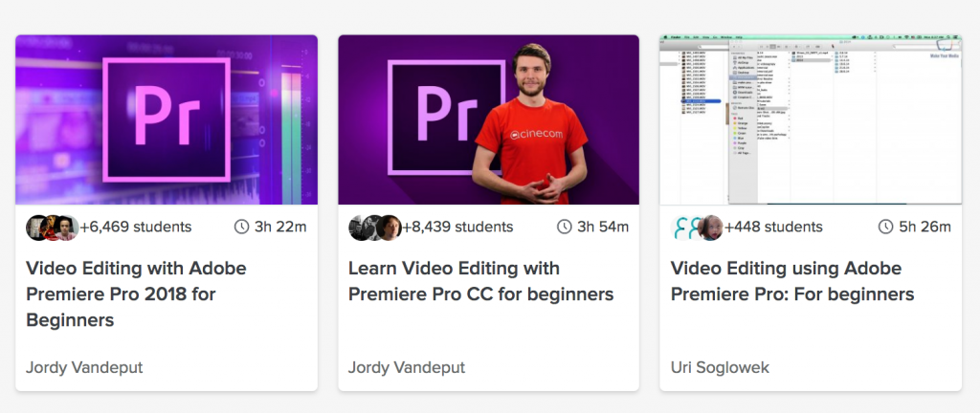980x413 pixels.
Task: Click the "+448 students" count
Action: point(773,227)
